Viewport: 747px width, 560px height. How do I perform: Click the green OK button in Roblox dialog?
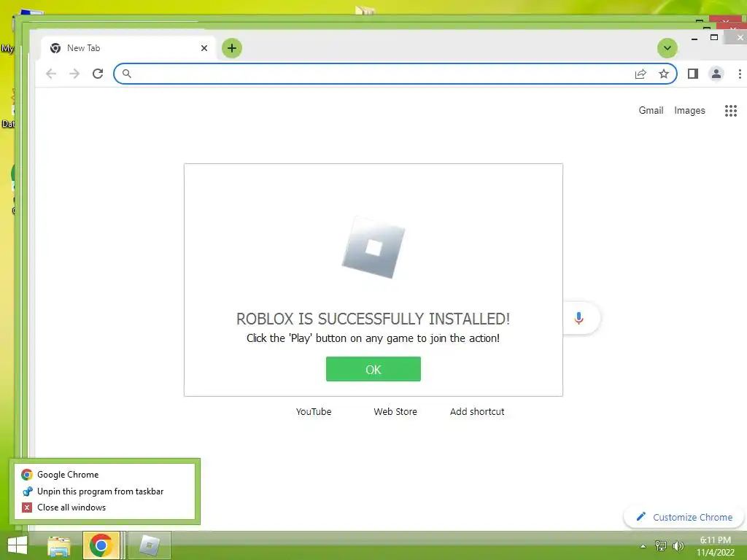click(x=373, y=369)
